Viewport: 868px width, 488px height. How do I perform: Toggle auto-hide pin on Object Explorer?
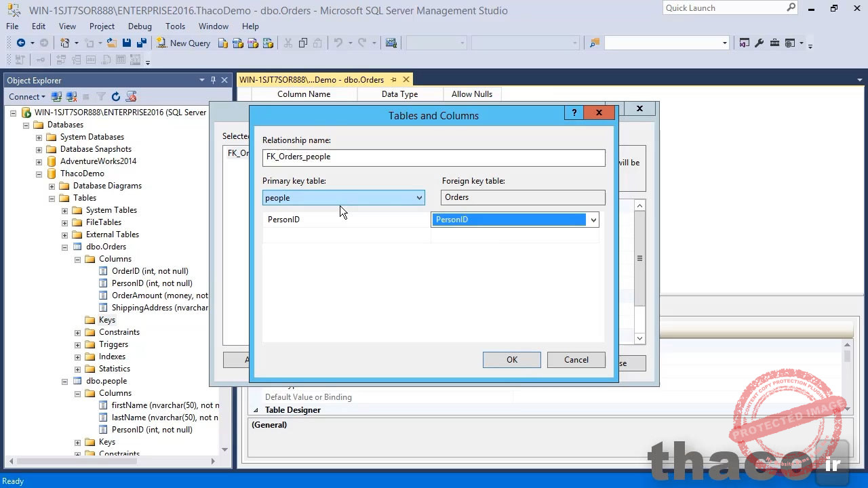[x=213, y=80]
